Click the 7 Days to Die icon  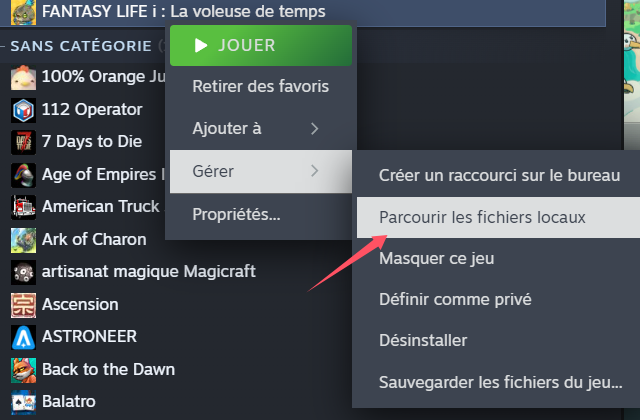23,142
